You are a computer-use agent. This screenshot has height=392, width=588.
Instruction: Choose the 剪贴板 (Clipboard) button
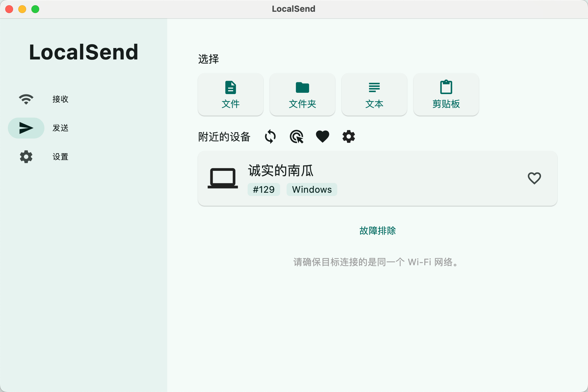(x=446, y=94)
